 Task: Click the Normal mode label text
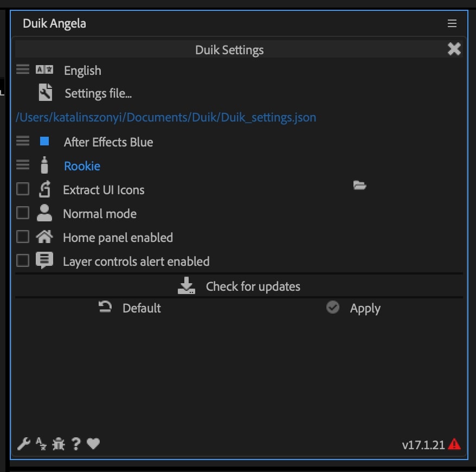point(100,214)
